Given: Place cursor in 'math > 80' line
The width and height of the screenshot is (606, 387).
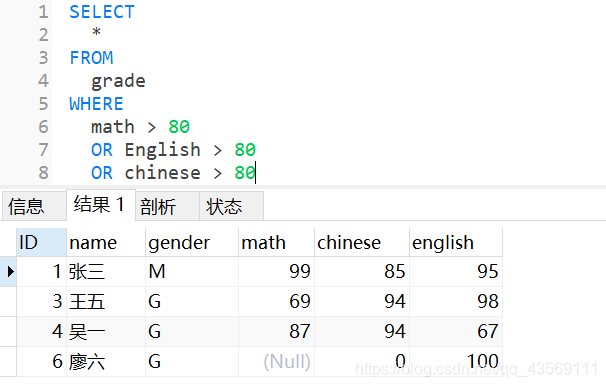Looking at the screenshot, I should click(140, 127).
